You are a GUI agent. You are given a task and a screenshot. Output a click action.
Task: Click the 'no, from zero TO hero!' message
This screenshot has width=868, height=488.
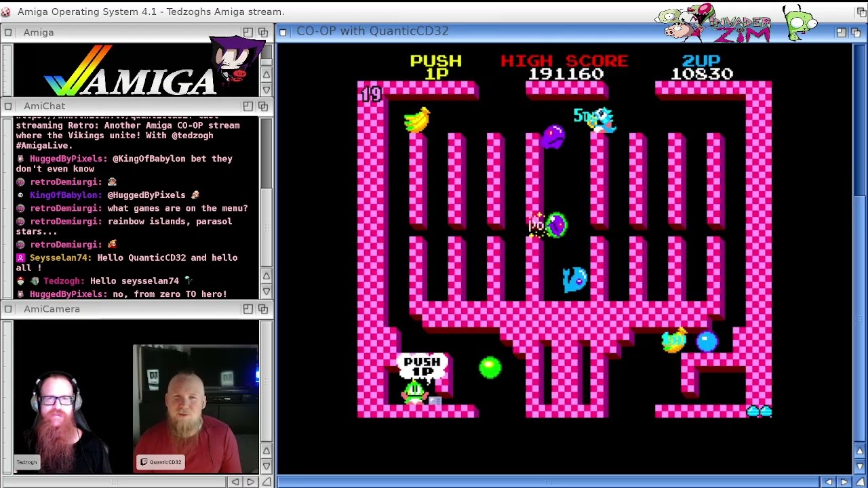[170, 294]
